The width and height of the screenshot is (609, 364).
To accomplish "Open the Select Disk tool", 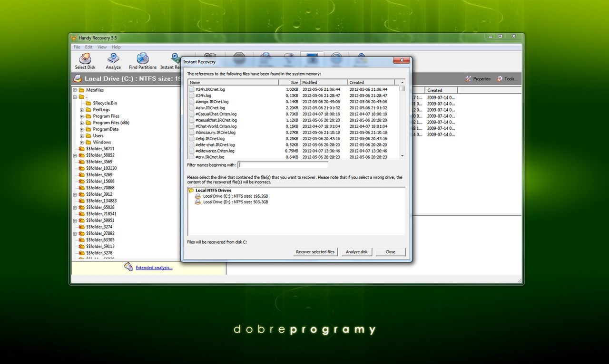I will coord(85,61).
